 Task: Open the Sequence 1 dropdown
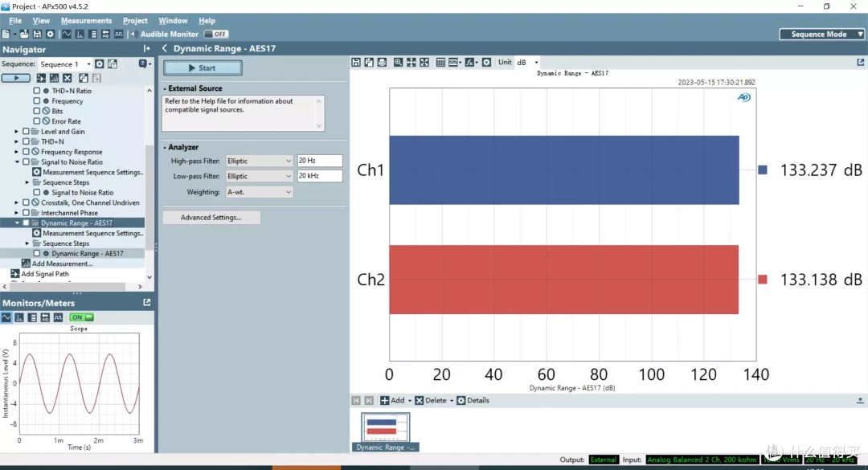pos(65,64)
